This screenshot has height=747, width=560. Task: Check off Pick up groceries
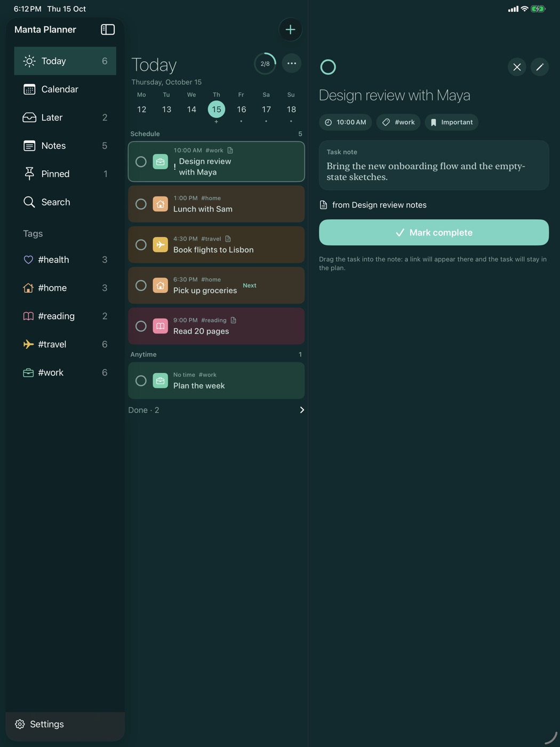141,285
